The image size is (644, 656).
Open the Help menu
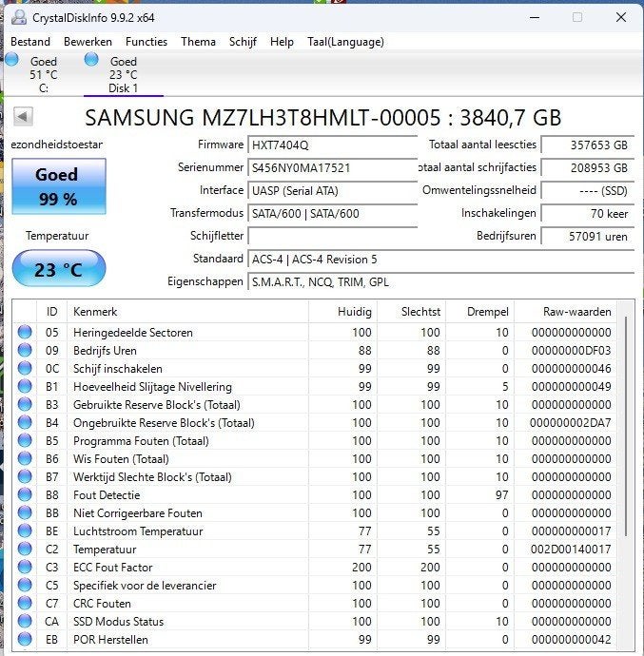click(x=282, y=42)
